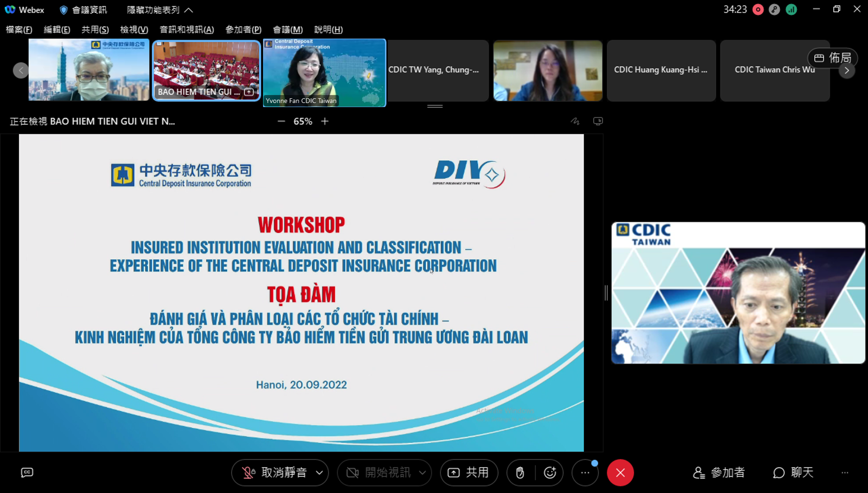Leave meeting with red X button
The height and width of the screenshot is (493, 868).
620,472
